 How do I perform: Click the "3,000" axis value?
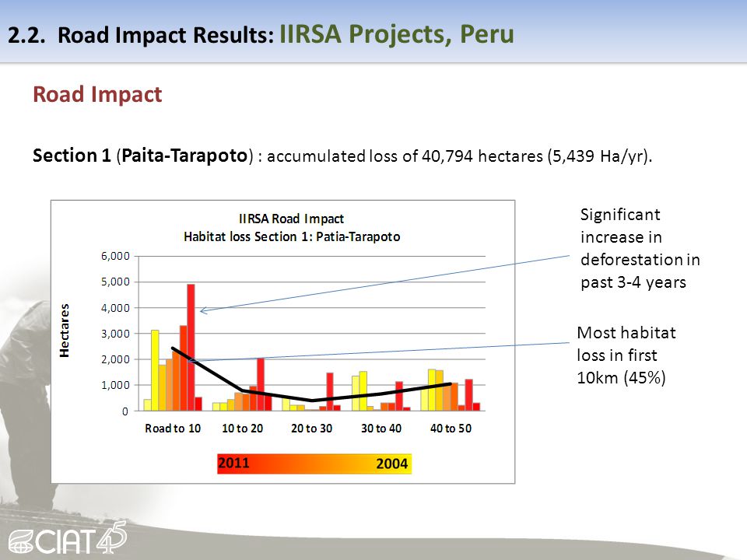(115, 334)
